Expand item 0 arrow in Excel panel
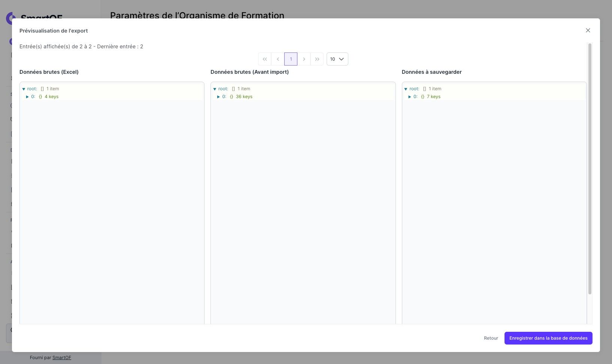The height and width of the screenshot is (364, 612). 27,97
